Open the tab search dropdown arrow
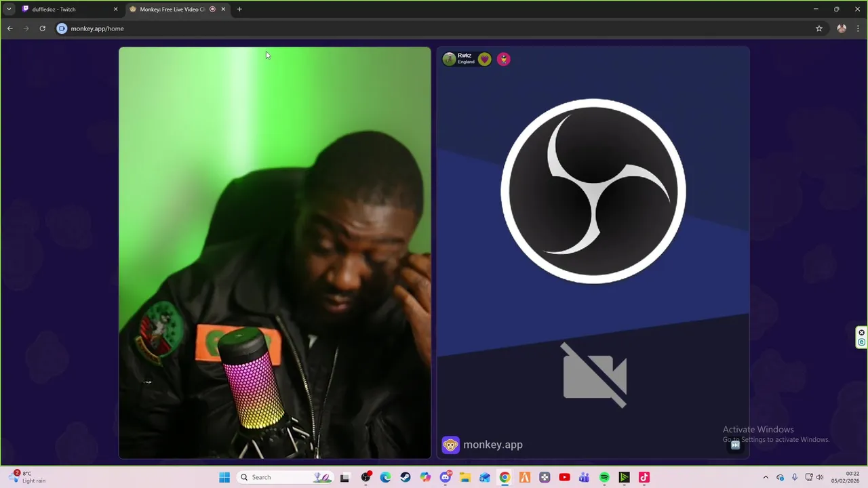This screenshot has width=868, height=488. coord(9,9)
